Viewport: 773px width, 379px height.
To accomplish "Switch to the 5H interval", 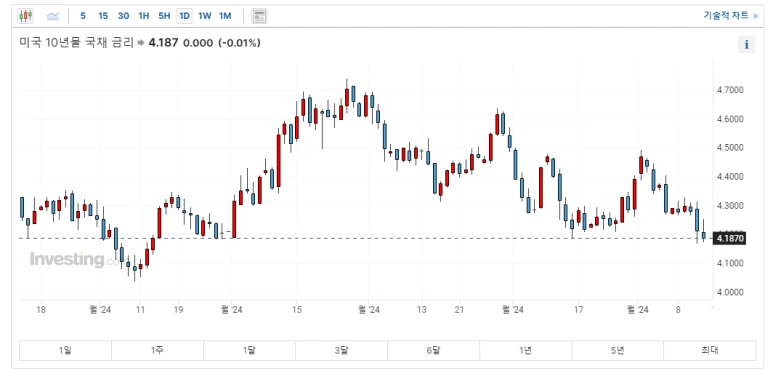I will coord(164,16).
